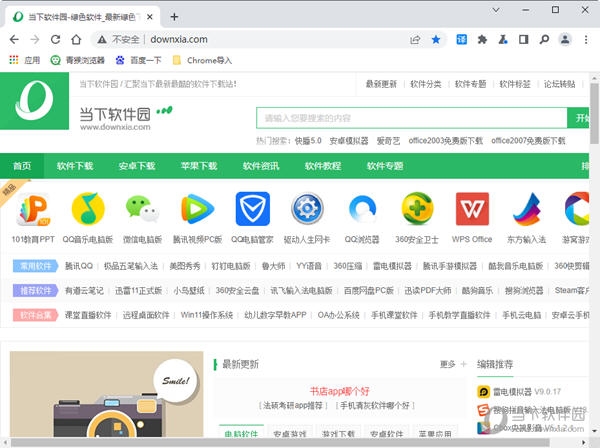Click the green search submit button
Viewport: 600px width, 448px height.
point(578,118)
